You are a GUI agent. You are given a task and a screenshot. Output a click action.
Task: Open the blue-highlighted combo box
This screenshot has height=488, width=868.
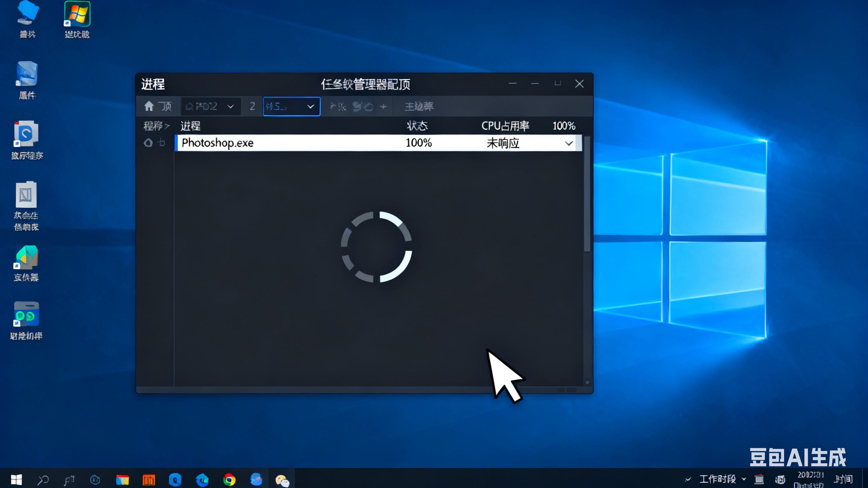click(x=292, y=107)
